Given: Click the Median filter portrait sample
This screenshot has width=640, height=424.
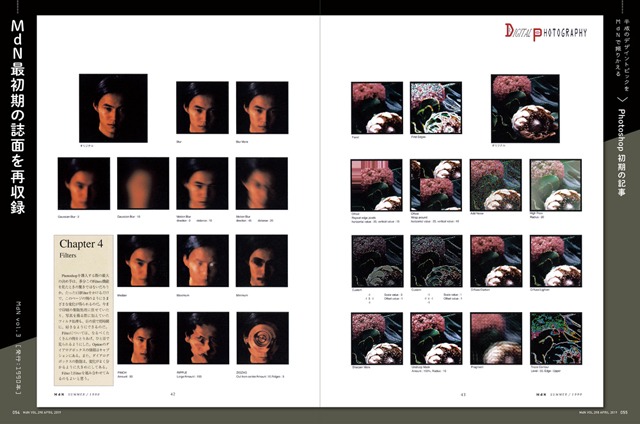Looking at the screenshot, I should click(x=143, y=261).
